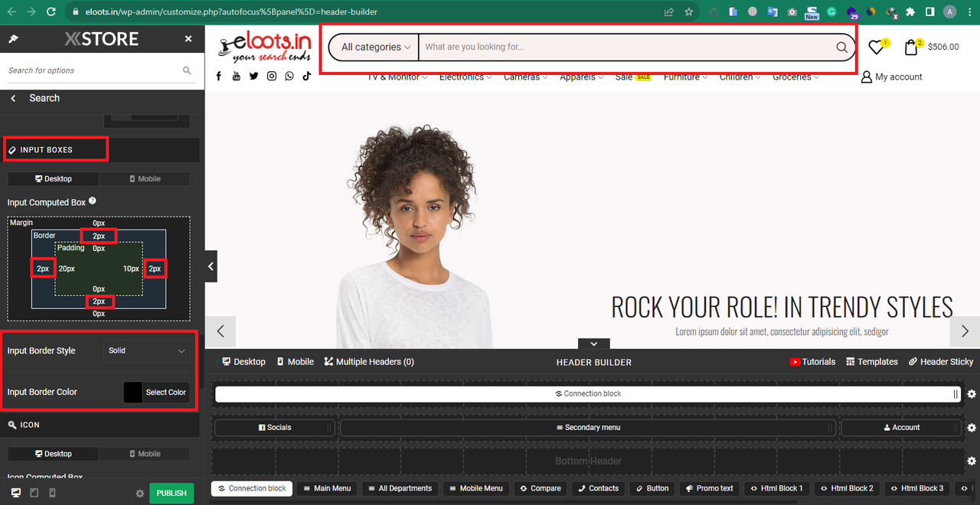980x505 pixels.
Task: Open Multiple Headers (0)
Action: click(x=369, y=362)
